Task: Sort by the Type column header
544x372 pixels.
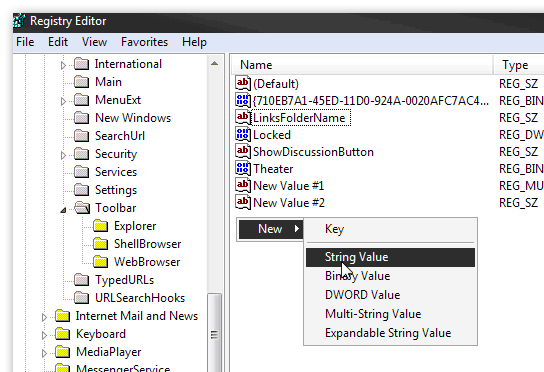Action: pos(519,65)
